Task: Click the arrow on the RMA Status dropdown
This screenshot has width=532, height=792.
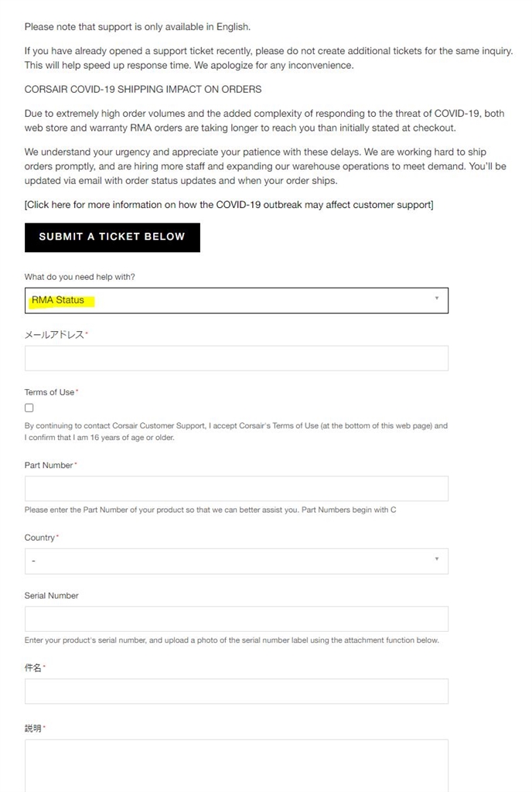Action: coord(436,299)
